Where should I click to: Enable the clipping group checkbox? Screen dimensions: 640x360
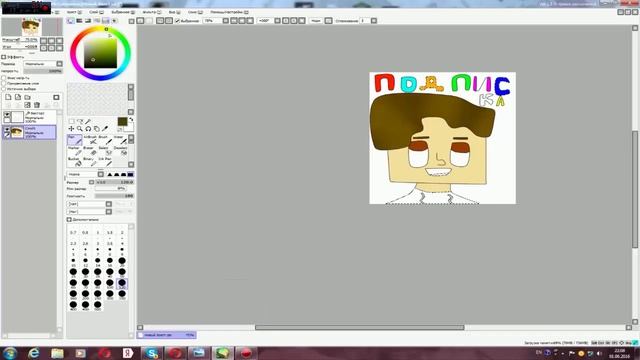tap(4, 83)
